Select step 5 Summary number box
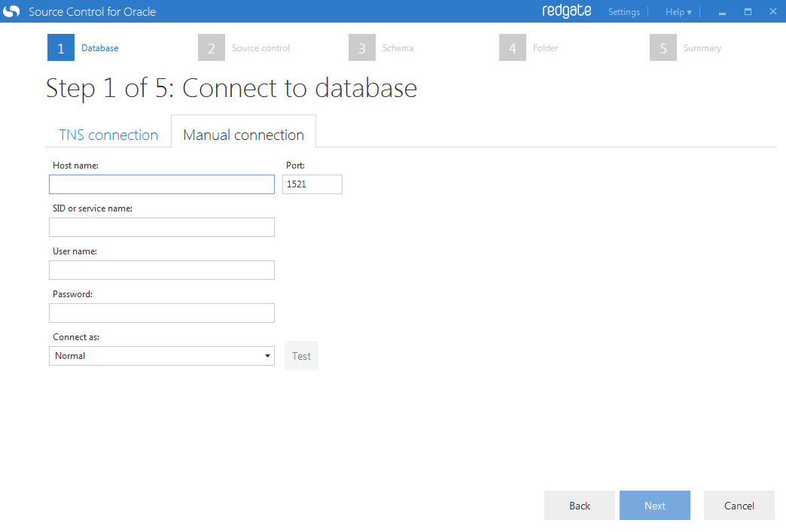The width and height of the screenshot is (786, 532). pos(663,47)
